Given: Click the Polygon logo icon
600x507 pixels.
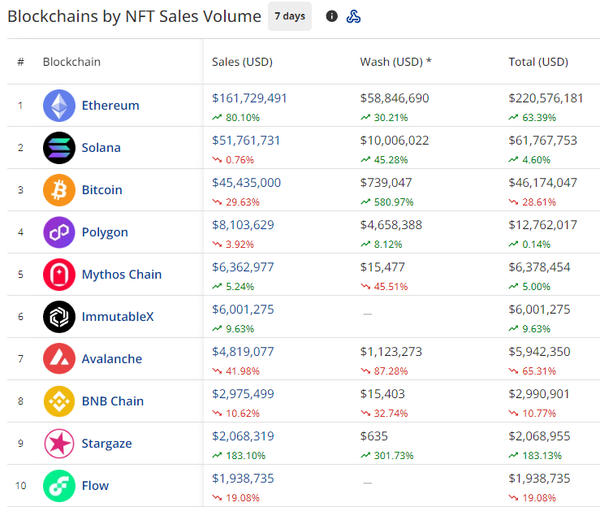Looking at the screenshot, I should point(59,232).
